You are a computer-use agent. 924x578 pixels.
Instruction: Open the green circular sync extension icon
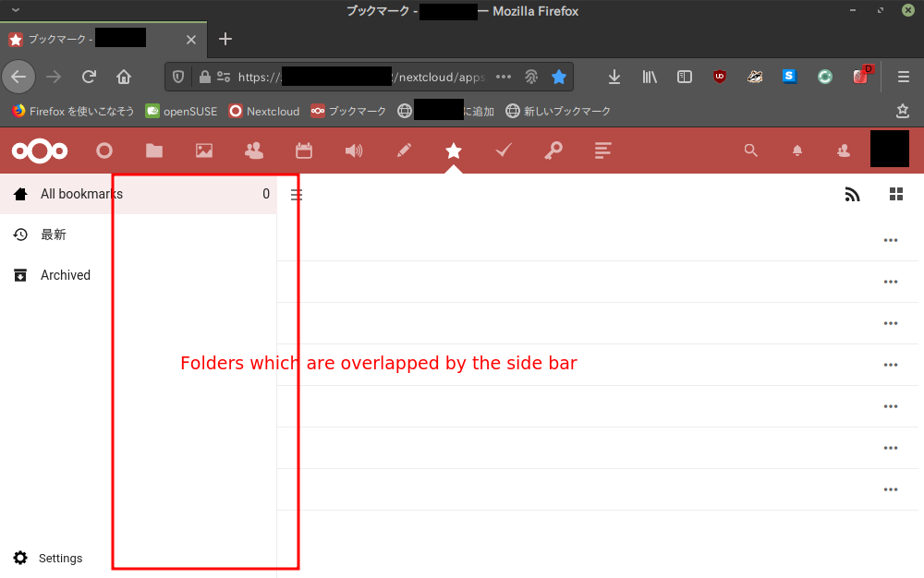(x=824, y=77)
